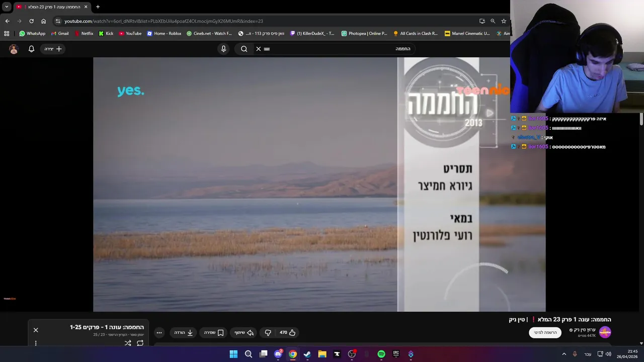Save video to playlist with bookmark button
The image size is (644, 362).
click(213, 332)
